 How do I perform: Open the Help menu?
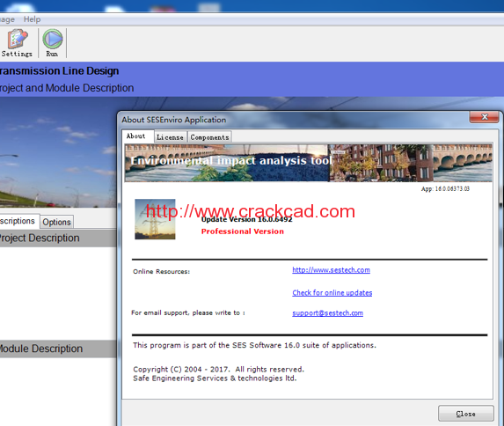(x=32, y=19)
